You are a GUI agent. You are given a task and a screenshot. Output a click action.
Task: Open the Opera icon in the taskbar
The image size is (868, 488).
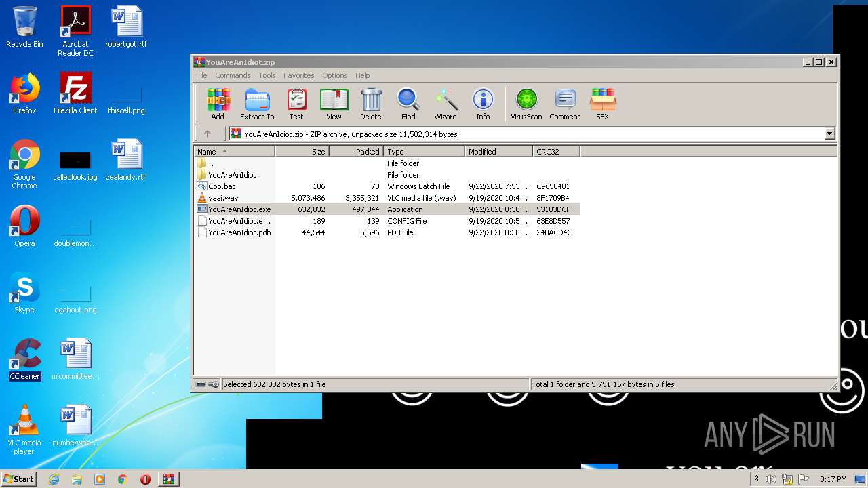[x=145, y=479]
